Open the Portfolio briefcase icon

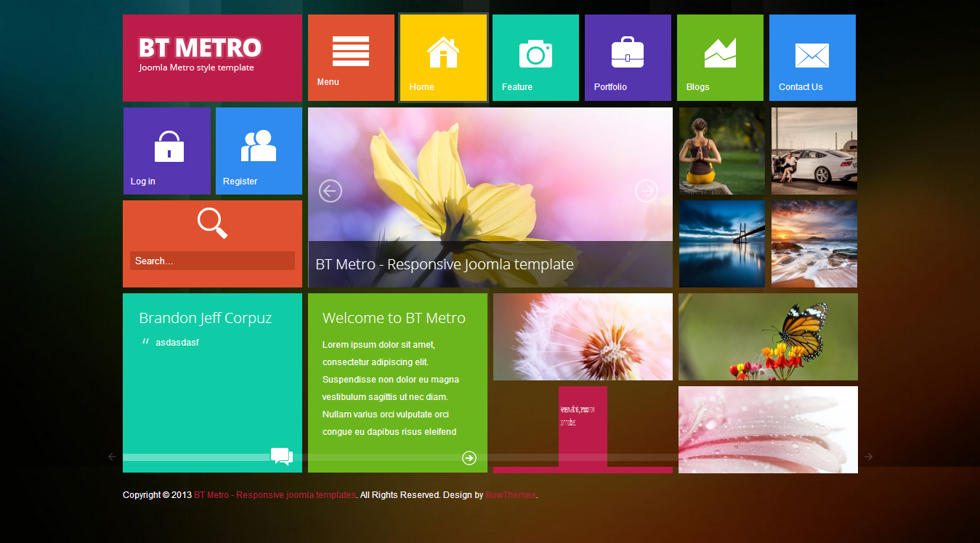(x=628, y=52)
